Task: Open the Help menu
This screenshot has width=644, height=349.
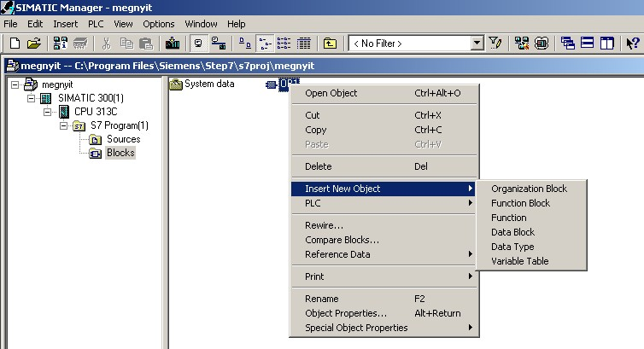Action: click(236, 24)
